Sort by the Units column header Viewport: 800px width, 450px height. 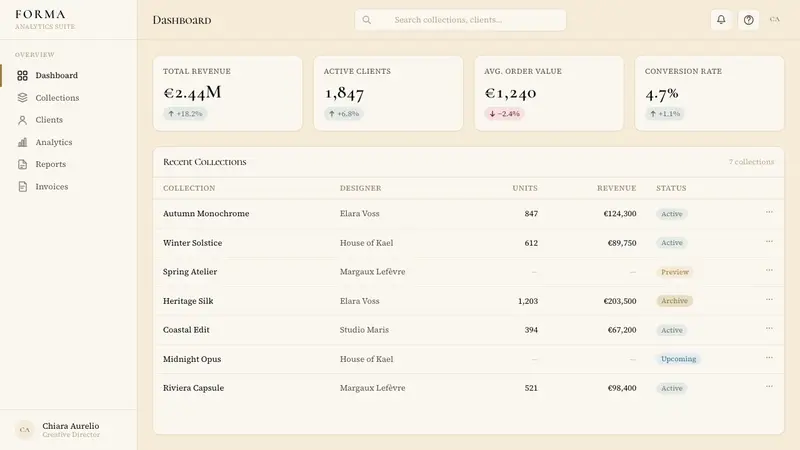point(525,188)
